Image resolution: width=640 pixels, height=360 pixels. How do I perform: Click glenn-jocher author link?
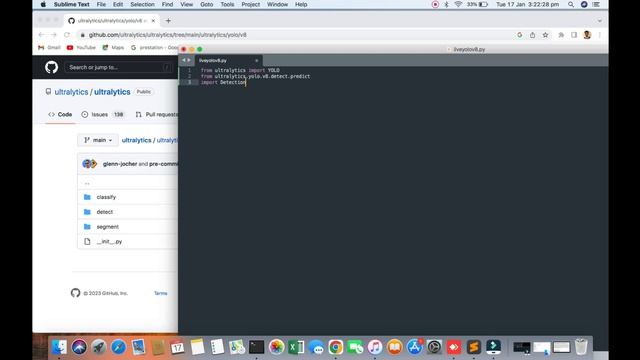click(120, 164)
